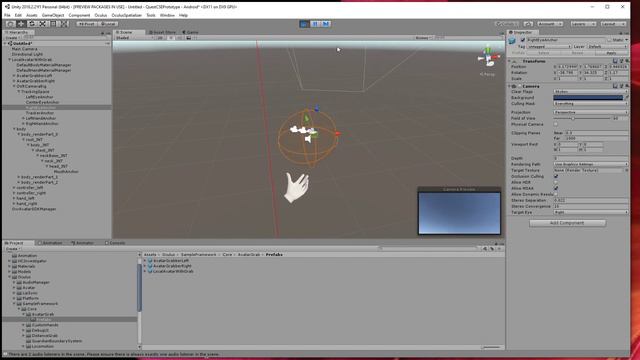Open the Shaded draw mode dropdown
The width and height of the screenshot is (640, 360).
(135, 38)
